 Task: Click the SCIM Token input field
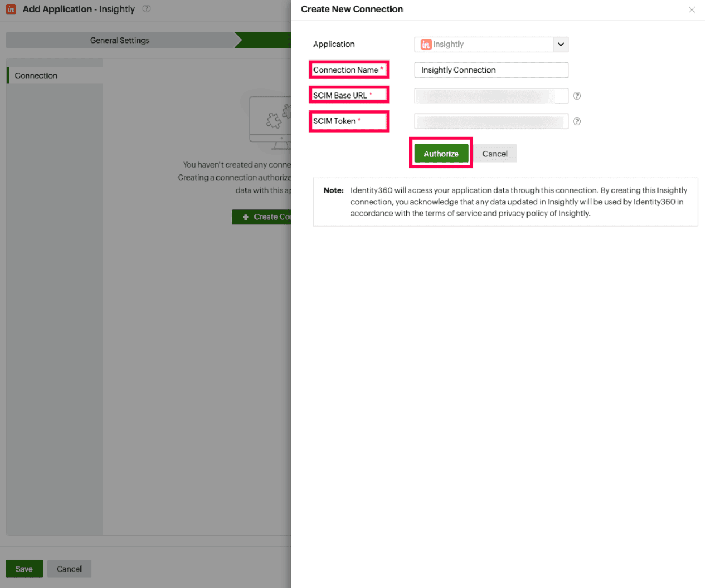[x=491, y=121]
